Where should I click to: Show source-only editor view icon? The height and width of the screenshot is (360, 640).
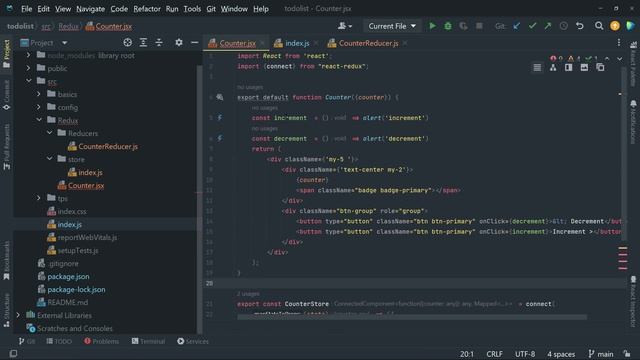coord(537,68)
